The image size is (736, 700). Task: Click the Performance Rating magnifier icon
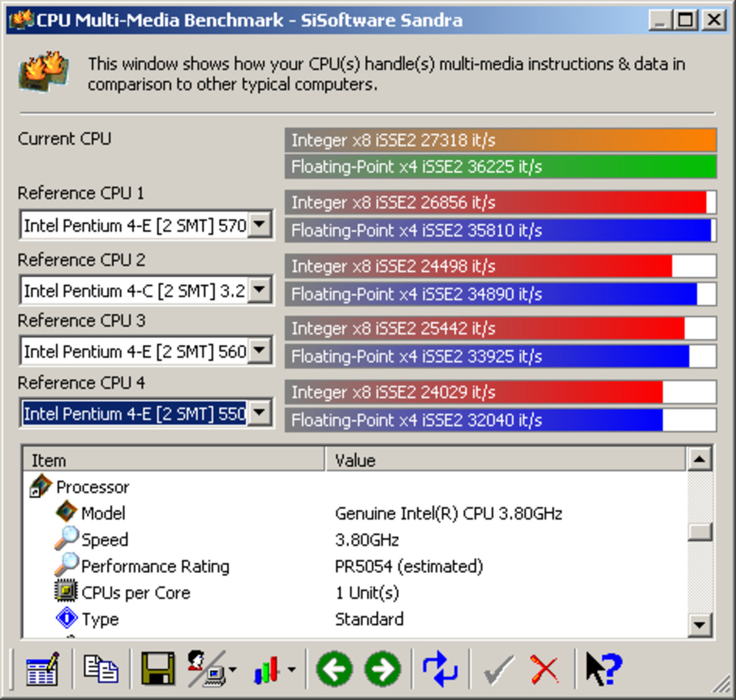[x=66, y=564]
